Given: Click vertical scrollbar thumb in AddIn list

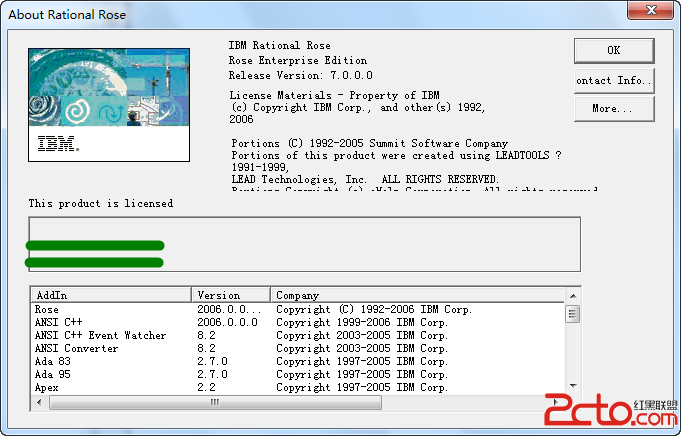Looking at the screenshot, I should tap(572, 314).
